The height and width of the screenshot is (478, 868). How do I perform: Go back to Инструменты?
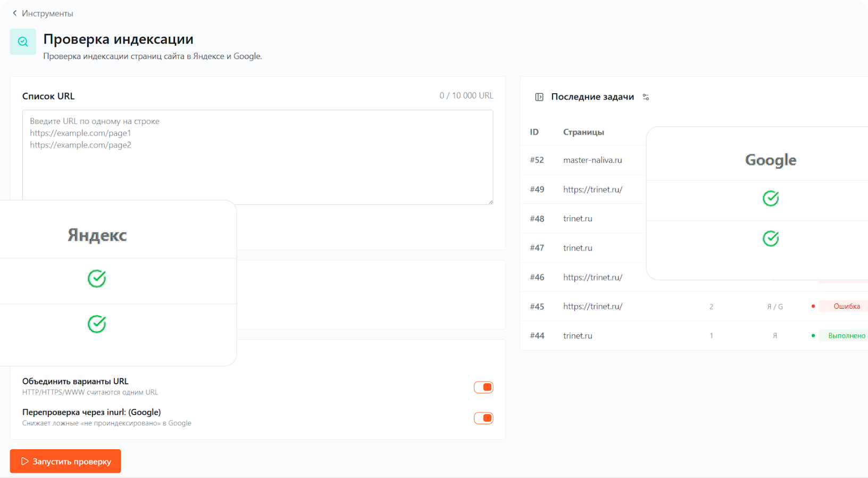pos(43,13)
